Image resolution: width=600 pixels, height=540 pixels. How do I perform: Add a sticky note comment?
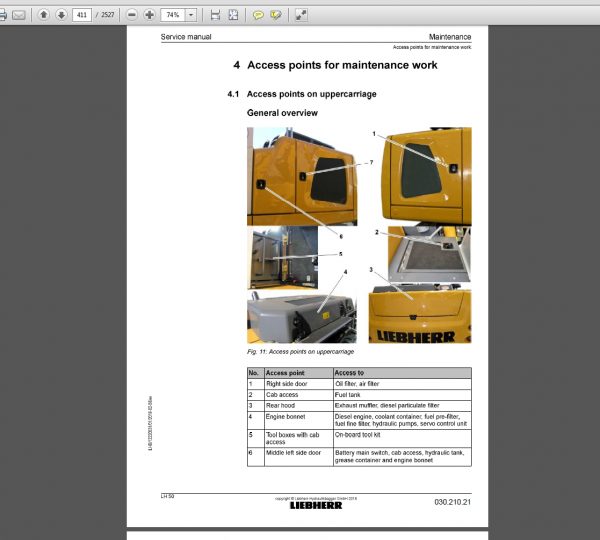click(x=258, y=15)
